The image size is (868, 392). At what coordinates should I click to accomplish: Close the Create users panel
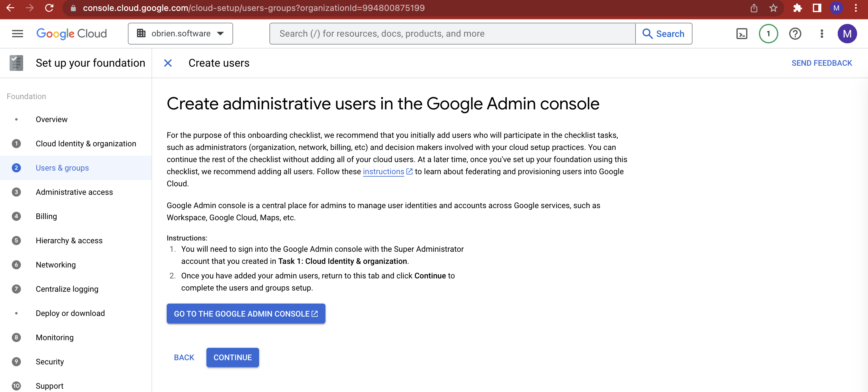[x=168, y=63]
